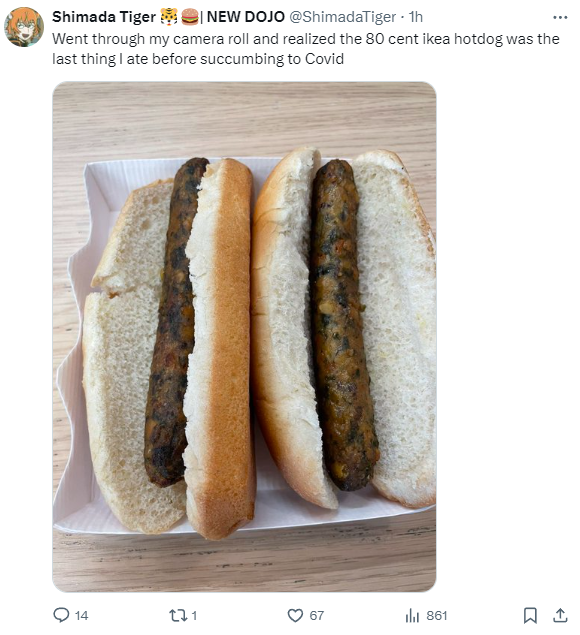This screenshot has width=580, height=635.
Task: Open the reply comment icon
Action: (x=61, y=615)
